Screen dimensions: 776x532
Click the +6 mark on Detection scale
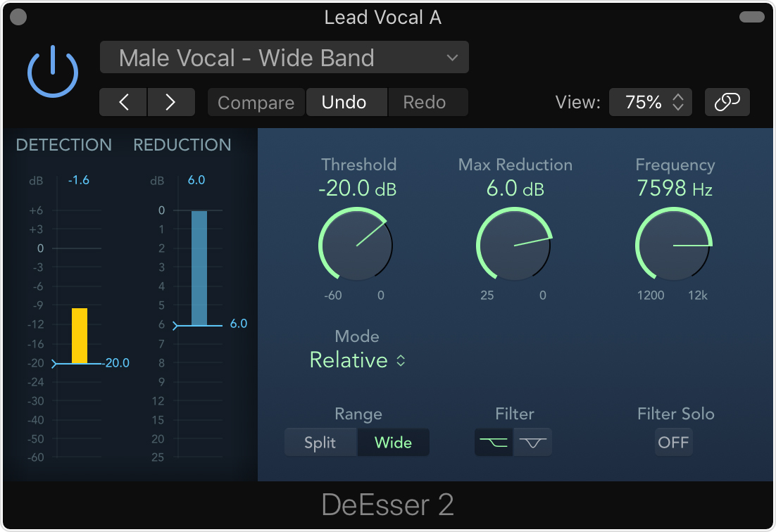pyautogui.click(x=36, y=210)
